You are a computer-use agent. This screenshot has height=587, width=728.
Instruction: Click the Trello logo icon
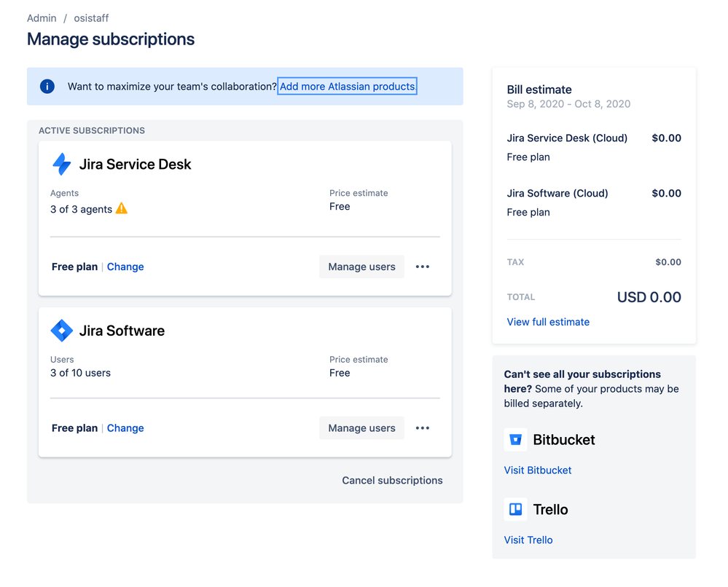tap(515, 510)
